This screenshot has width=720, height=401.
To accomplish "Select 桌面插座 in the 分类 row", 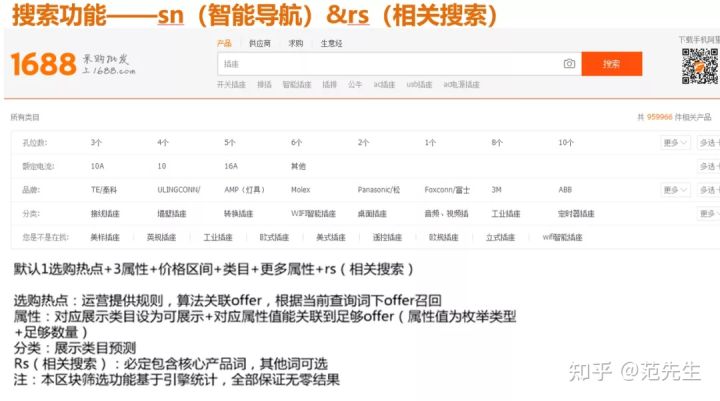I will [372, 214].
